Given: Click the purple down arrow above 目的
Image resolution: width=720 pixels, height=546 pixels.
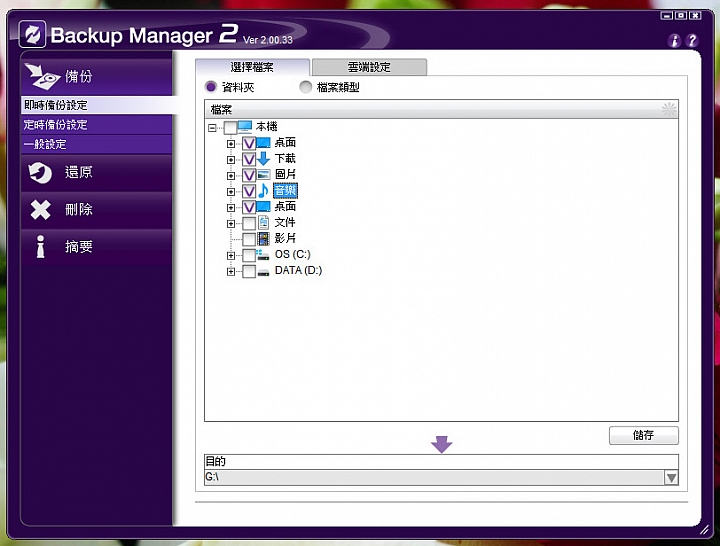Looking at the screenshot, I should pyautogui.click(x=441, y=444).
